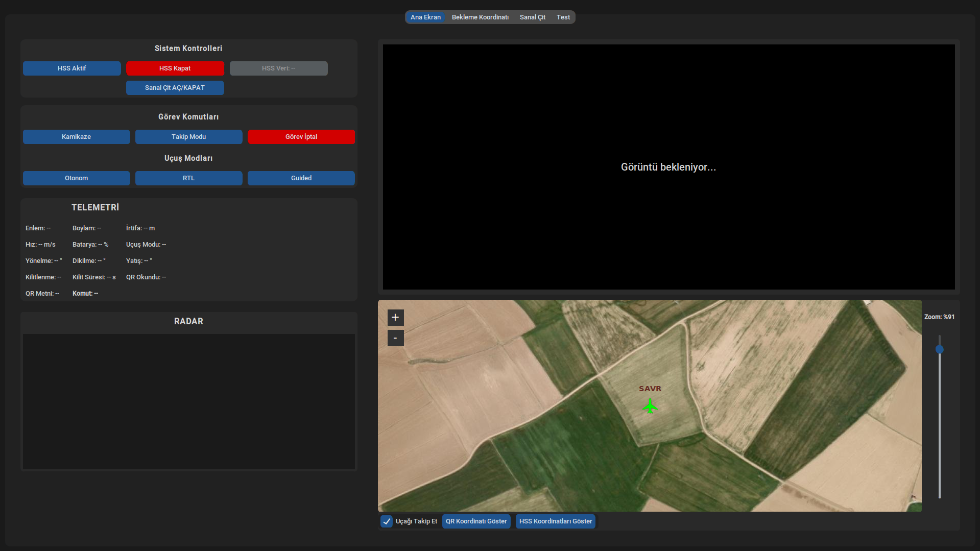The image size is (980, 551).
Task: Click the map zoom in plus icon
Action: tap(395, 318)
